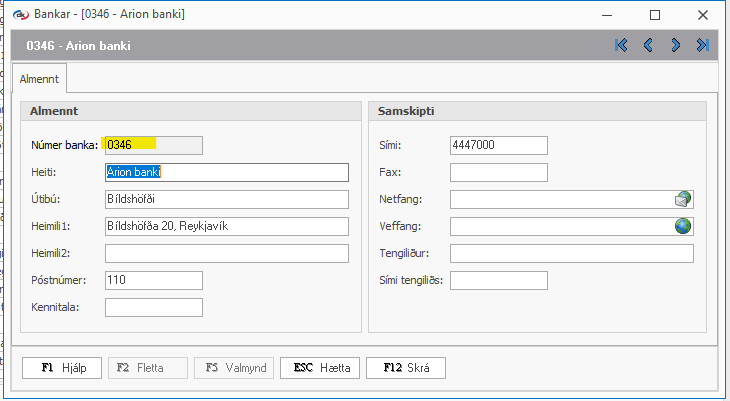The image size is (730, 401).
Task: Click the Sími phone number field
Action: coord(498,145)
